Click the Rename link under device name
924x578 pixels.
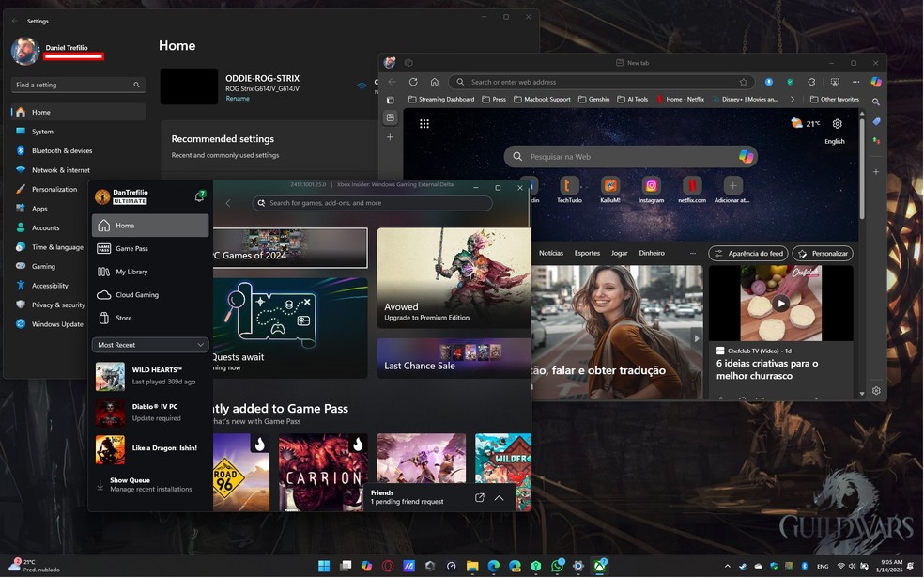(238, 99)
